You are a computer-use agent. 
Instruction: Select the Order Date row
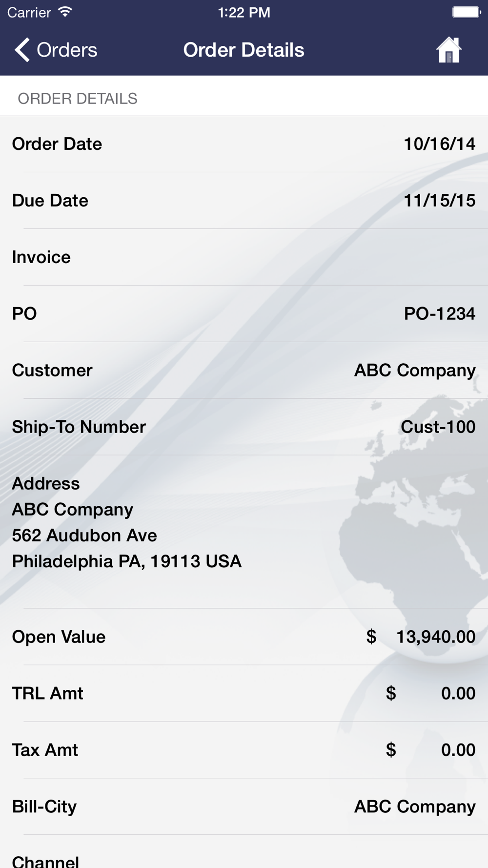click(244, 144)
